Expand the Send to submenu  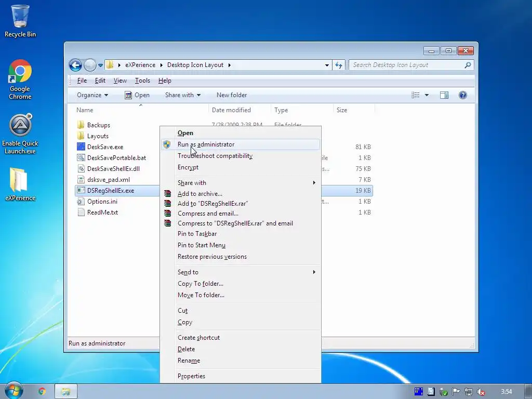click(x=241, y=272)
